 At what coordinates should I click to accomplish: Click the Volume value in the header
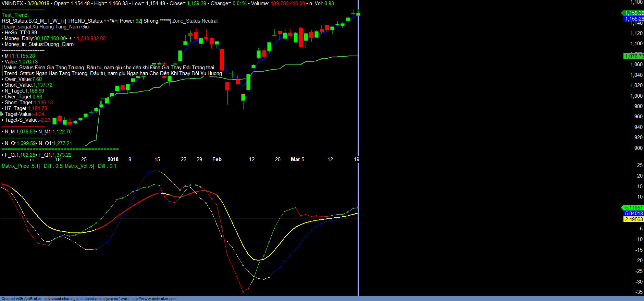pyautogui.click(x=288, y=3)
